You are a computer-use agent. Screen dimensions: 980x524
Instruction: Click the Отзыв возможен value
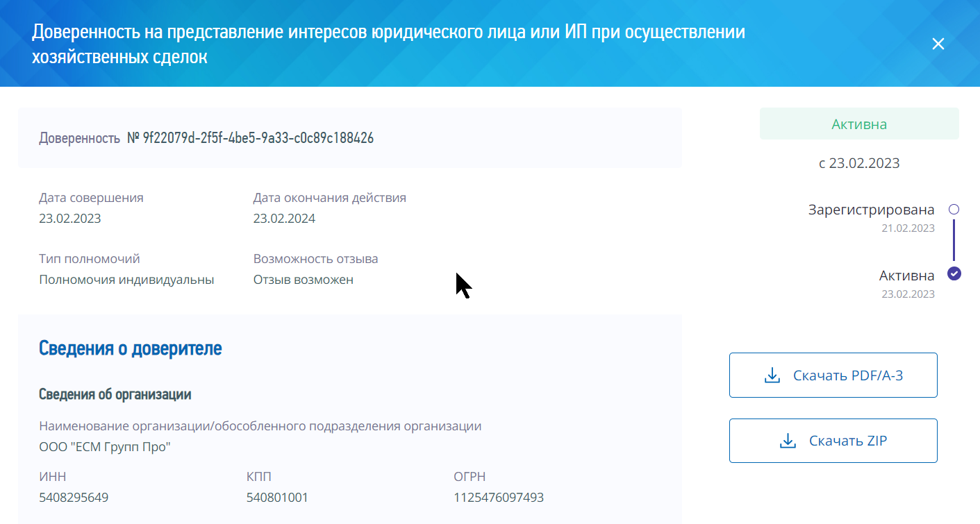(x=303, y=280)
